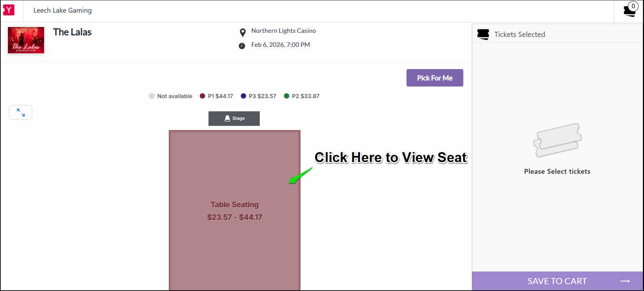This screenshot has width=644, height=291.
Task: Click the expand fullscreen map icon
Action: tap(21, 113)
